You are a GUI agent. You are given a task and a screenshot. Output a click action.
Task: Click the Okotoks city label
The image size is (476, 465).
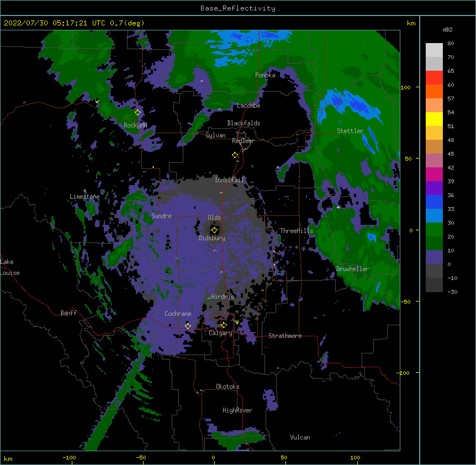pos(228,387)
